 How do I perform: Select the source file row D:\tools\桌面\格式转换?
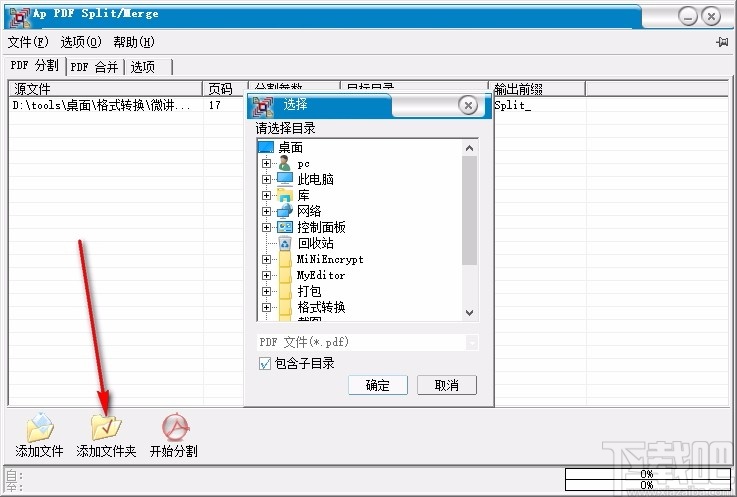(x=101, y=105)
